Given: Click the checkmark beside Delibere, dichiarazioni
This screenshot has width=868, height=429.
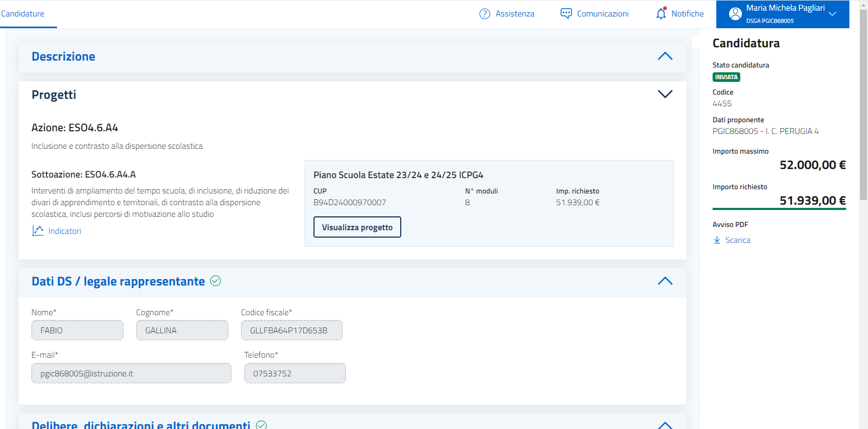Looking at the screenshot, I should [x=261, y=425].
